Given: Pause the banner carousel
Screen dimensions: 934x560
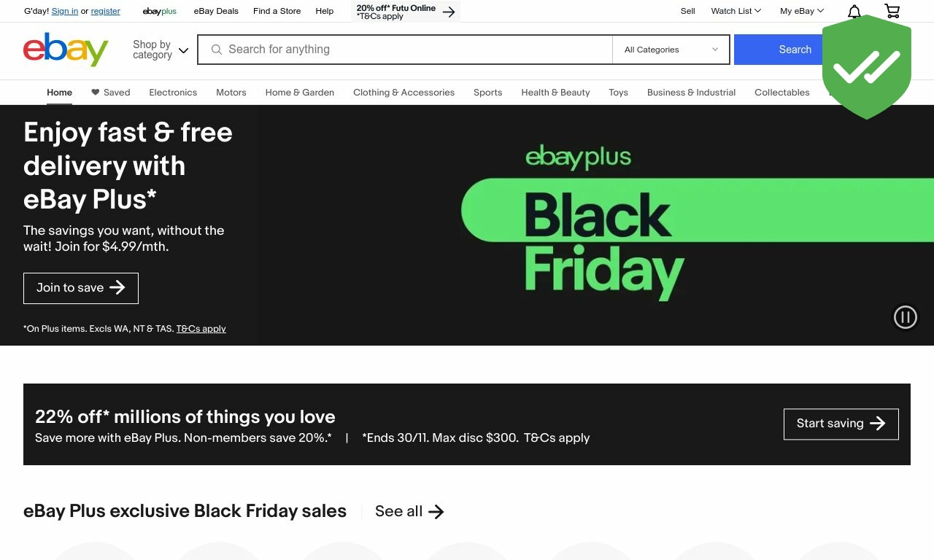Looking at the screenshot, I should (x=906, y=317).
